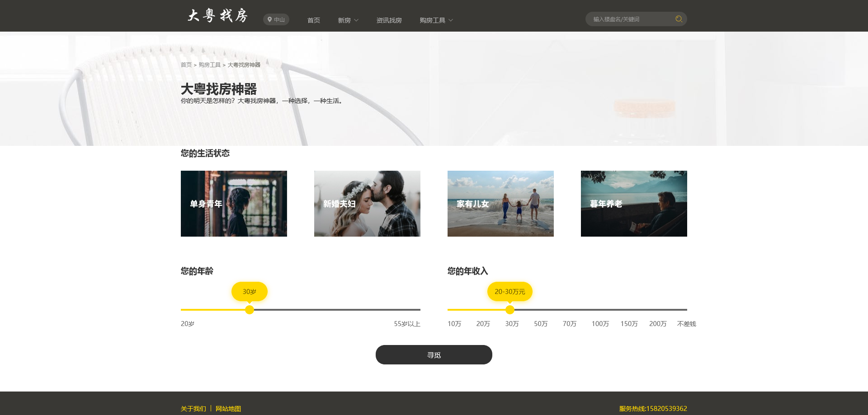Screen dimensions: 868x415
Task: Expand the 新房 dropdown menu
Action: (x=348, y=20)
